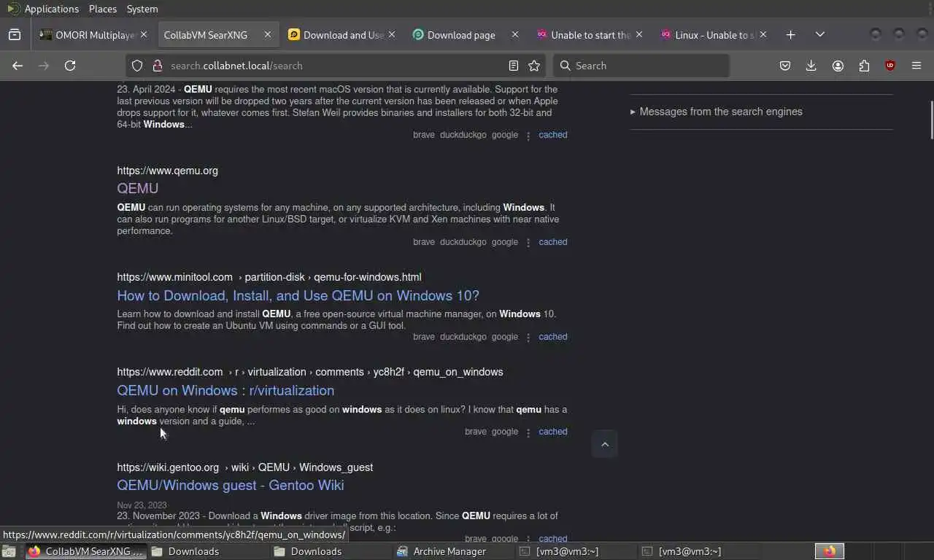This screenshot has width=934, height=560.
Task: Open the extensions puzzle icon
Action: click(864, 66)
